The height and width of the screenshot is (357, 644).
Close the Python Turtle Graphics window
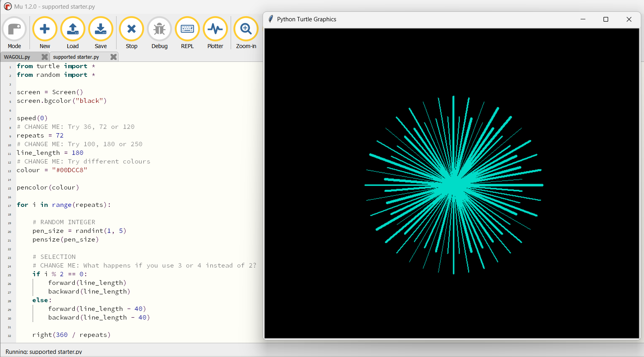(x=629, y=19)
